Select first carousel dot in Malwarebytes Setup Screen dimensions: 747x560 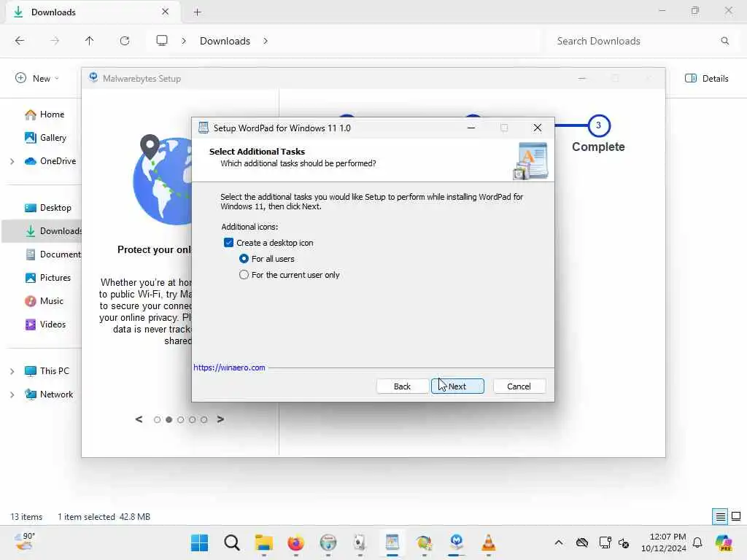pos(157,419)
